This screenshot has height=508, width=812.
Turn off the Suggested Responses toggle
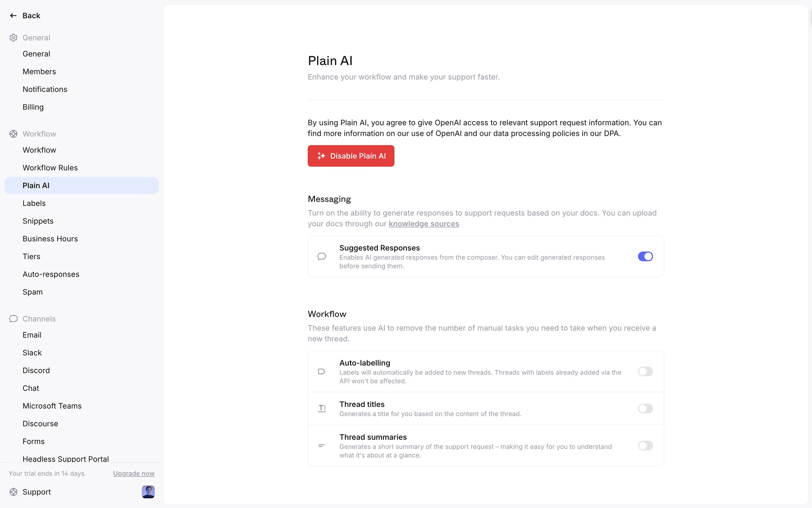tap(645, 257)
